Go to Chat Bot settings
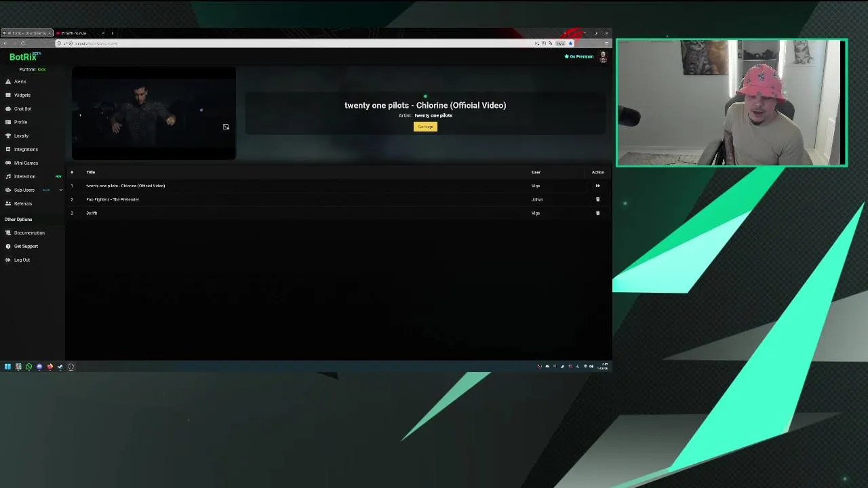Viewport: 868px width, 488px height. 22,108
